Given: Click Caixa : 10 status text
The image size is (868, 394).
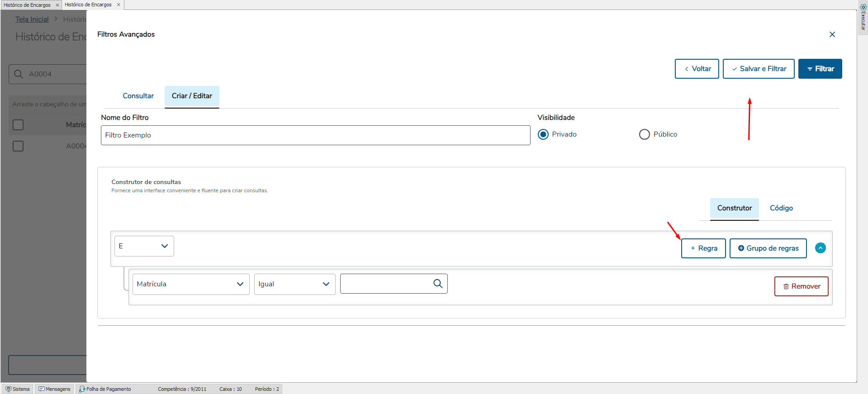Looking at the screenshot, I should [x=231, y=389].
